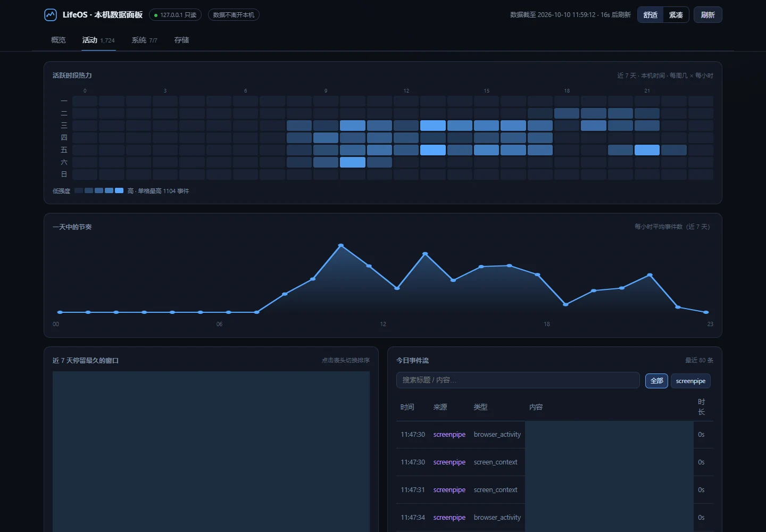Switch to the 概览 tab
The height and width of the screenshot is (532, 766).
click(59, 40)
